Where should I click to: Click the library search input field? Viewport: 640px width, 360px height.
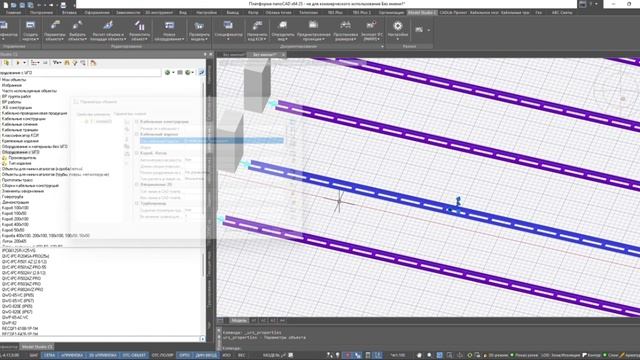pos(81,73)
